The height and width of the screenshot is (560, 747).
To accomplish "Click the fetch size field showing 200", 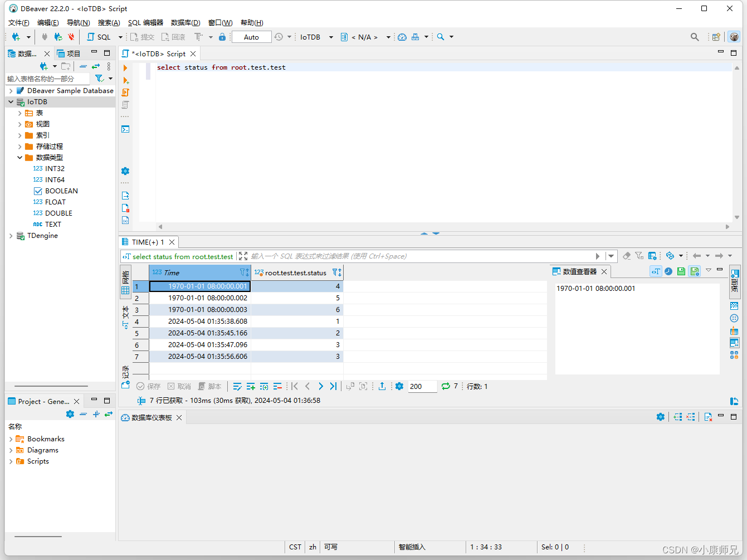I will (x=422, y=386).
